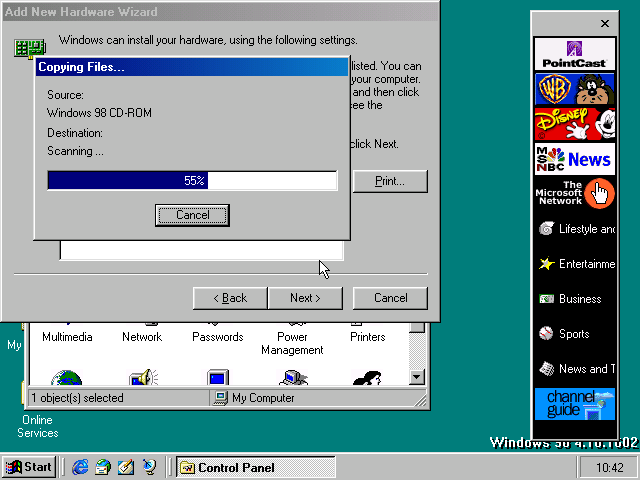Click the white list box in wizard
Viewport: 640px width, 480px height.
point(202,250)
